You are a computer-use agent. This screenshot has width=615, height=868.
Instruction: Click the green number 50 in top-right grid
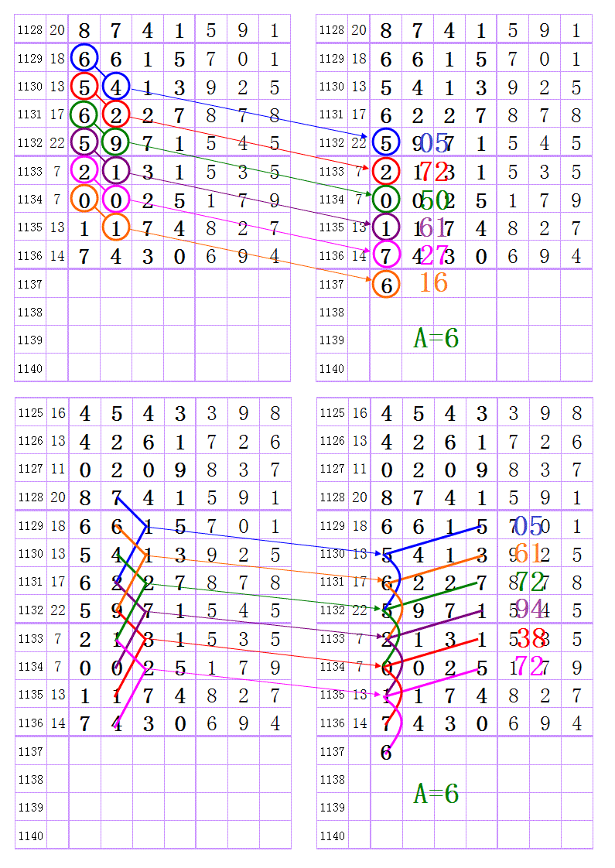coord(434,200)
